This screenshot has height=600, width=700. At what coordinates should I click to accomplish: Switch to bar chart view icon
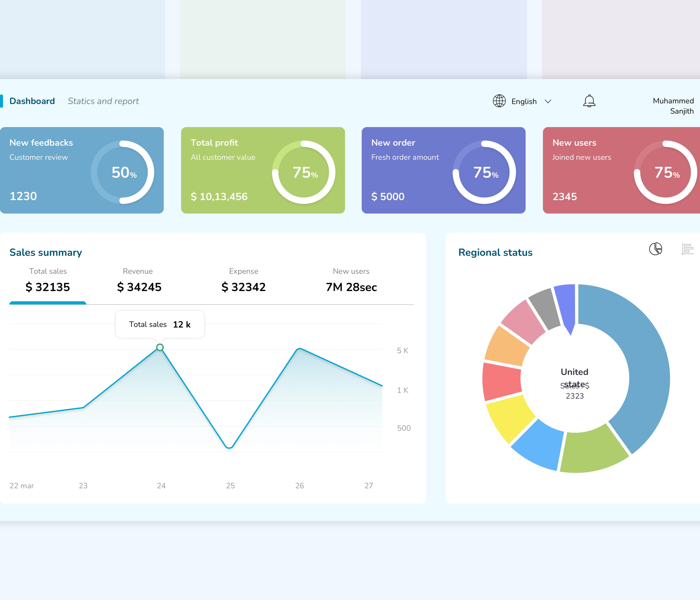(687, 249)
